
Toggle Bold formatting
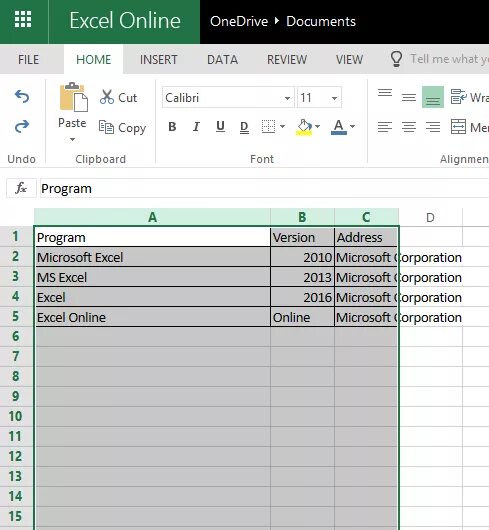172,127
